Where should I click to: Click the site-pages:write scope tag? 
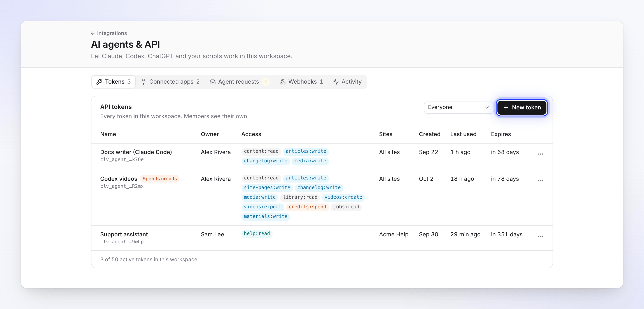point(267,188)
